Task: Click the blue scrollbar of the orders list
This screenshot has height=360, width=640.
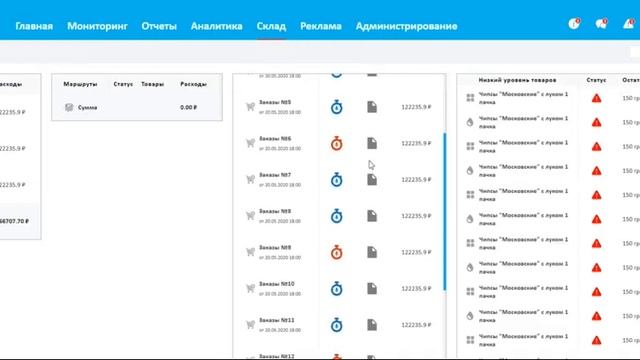Action: coord(444,211)
